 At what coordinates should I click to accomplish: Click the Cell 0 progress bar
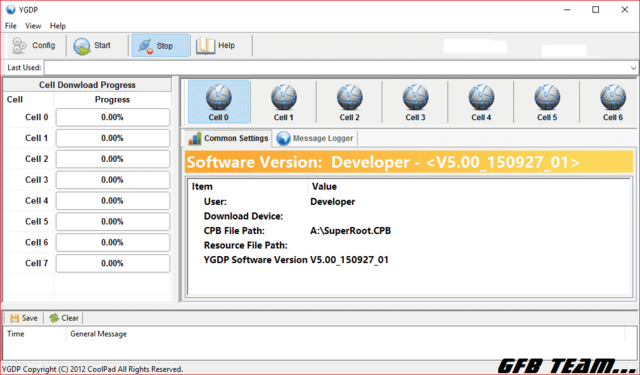(x=113, y=118)
